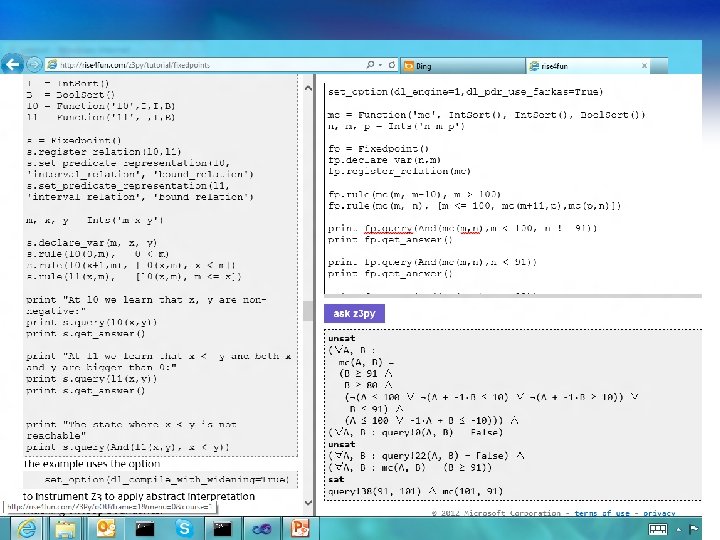Click the 'fp = Fixedpoint()' editor line
The width and height of the screenshot is (720, 540).
378,149
